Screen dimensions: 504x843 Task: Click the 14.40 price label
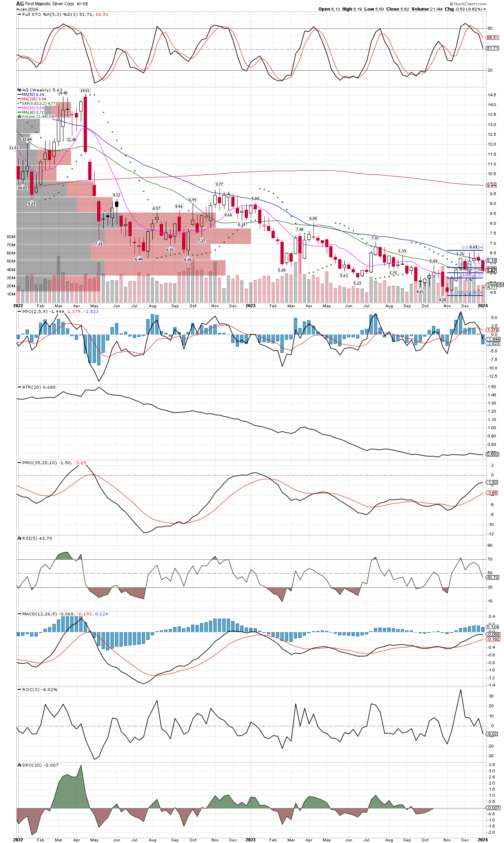pos(63,93)
